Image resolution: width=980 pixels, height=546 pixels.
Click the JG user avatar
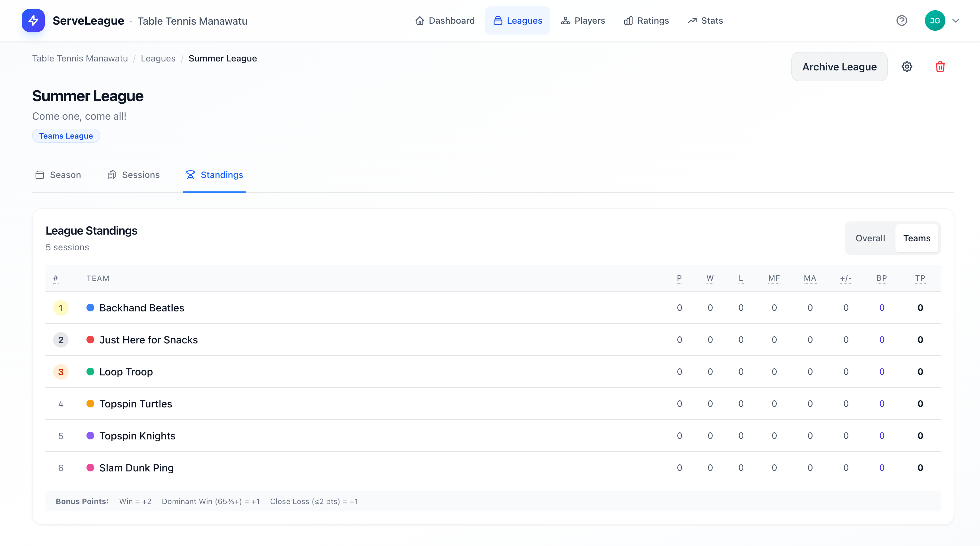[935, 20]
